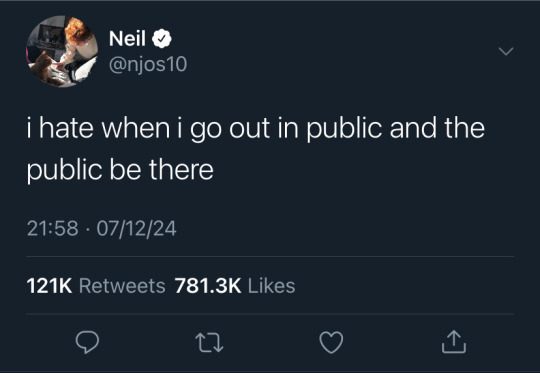The image size is (540, 373).
Task: Open the @njos10 handle link
Action: tap(148, 64)
